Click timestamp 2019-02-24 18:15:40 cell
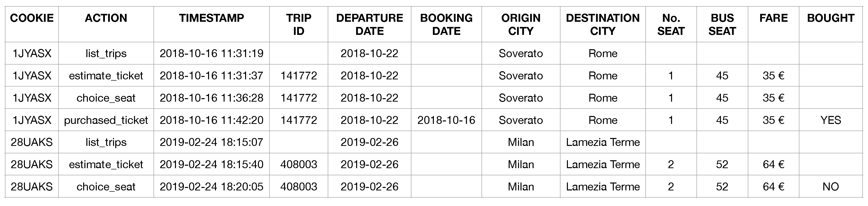868x206 pixels. point(211,164)
